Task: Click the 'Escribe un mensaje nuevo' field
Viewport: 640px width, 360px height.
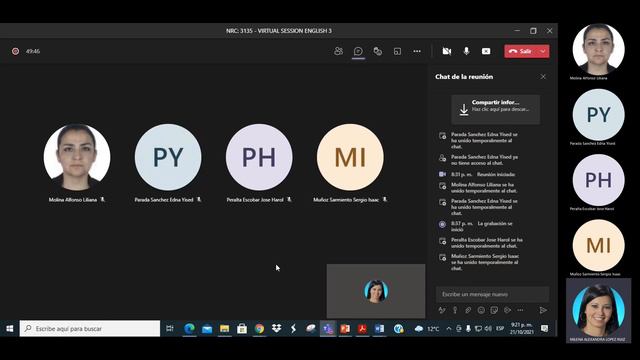Action: click(493, 294)
